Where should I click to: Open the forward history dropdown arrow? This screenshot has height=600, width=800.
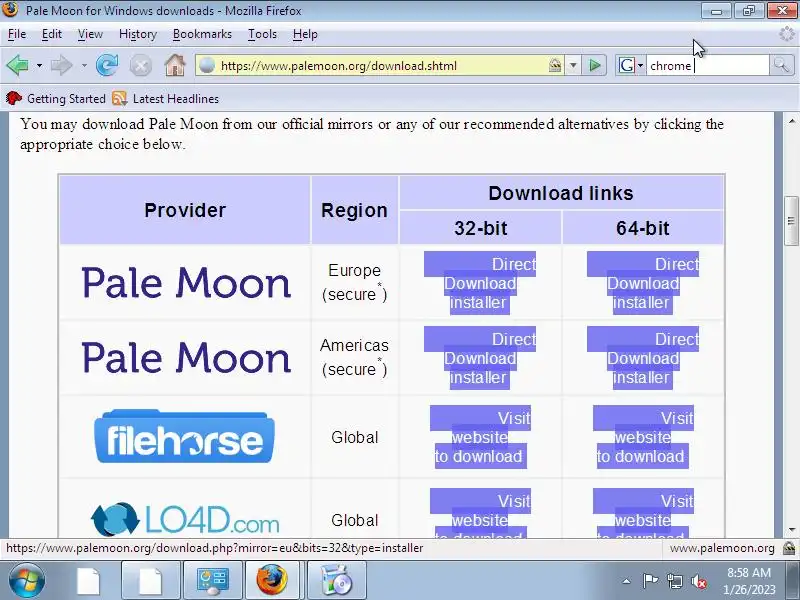(84, 66)
